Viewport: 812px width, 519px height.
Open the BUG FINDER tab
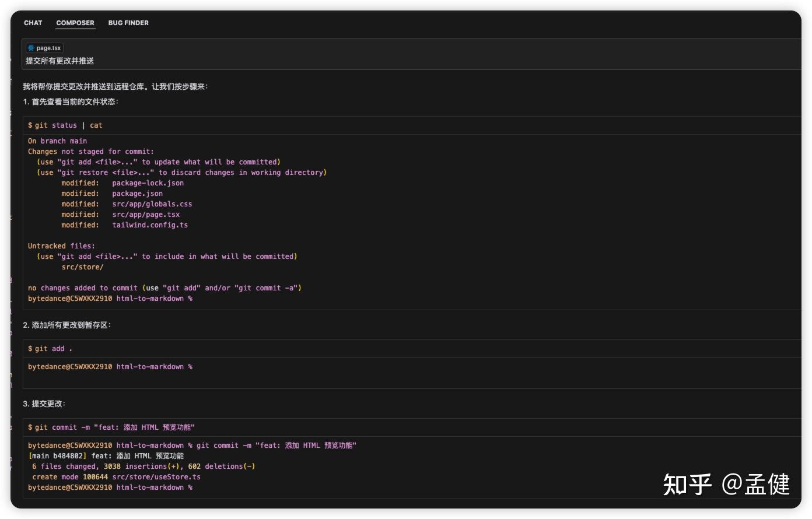click(x=128, y=23)
